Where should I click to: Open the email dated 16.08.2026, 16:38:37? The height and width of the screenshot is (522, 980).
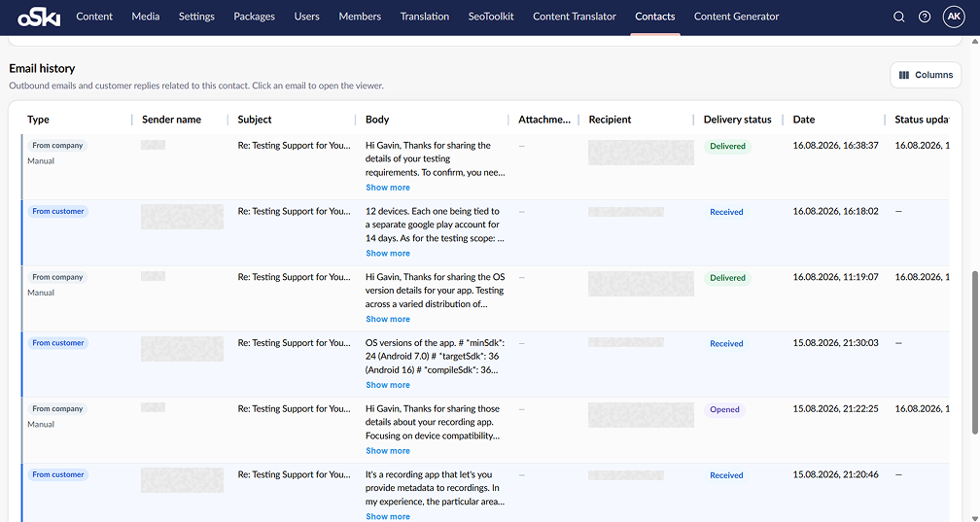(485, 166)
